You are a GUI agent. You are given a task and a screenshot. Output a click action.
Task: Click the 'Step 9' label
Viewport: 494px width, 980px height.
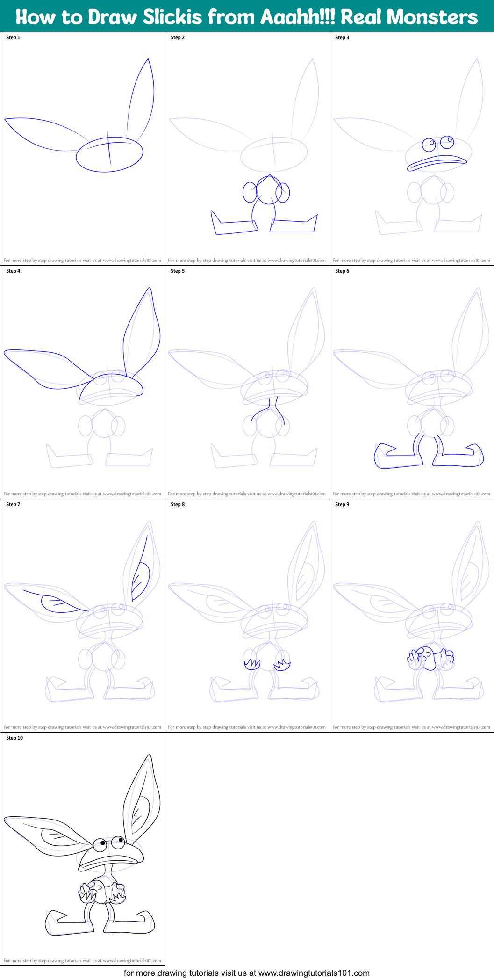coord(342,504)
